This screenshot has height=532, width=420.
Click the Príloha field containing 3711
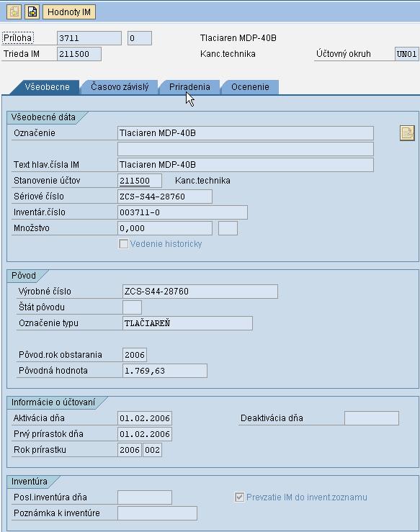tap(89, 38)
